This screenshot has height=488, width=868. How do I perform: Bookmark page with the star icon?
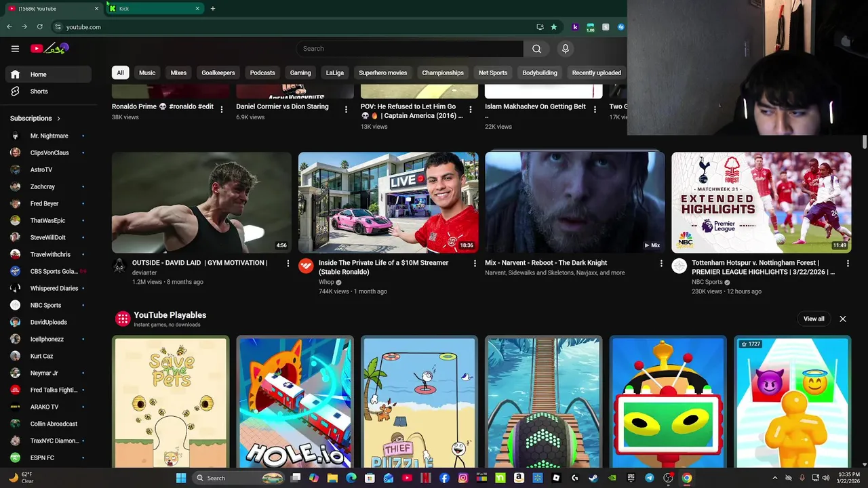point(554,27)
